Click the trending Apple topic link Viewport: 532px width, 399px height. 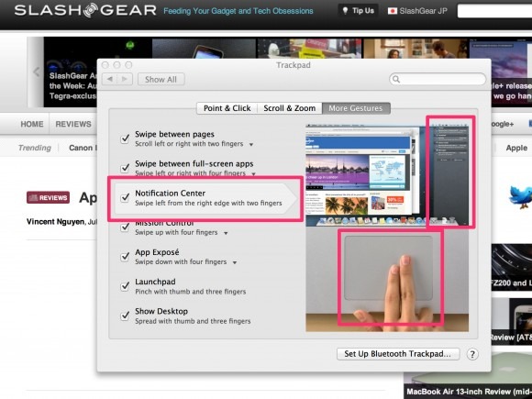tap(516, 148)
